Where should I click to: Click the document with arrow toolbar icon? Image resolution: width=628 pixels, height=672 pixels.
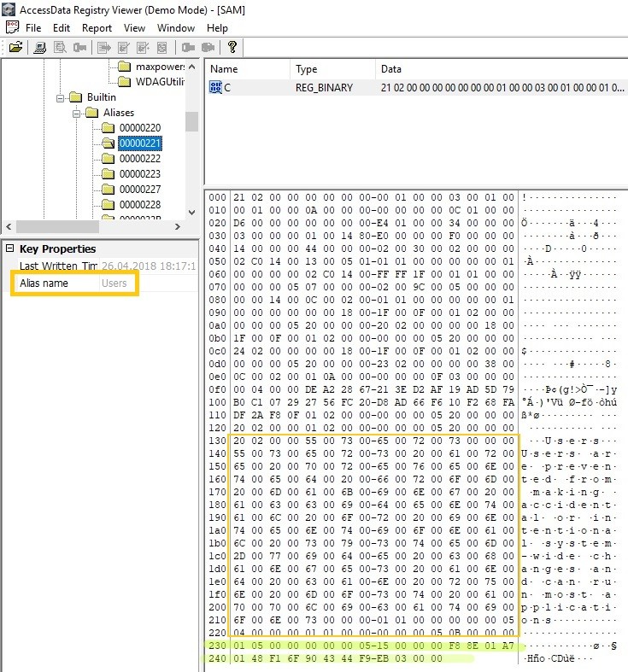pyautogui.click(x=103, y=47)
